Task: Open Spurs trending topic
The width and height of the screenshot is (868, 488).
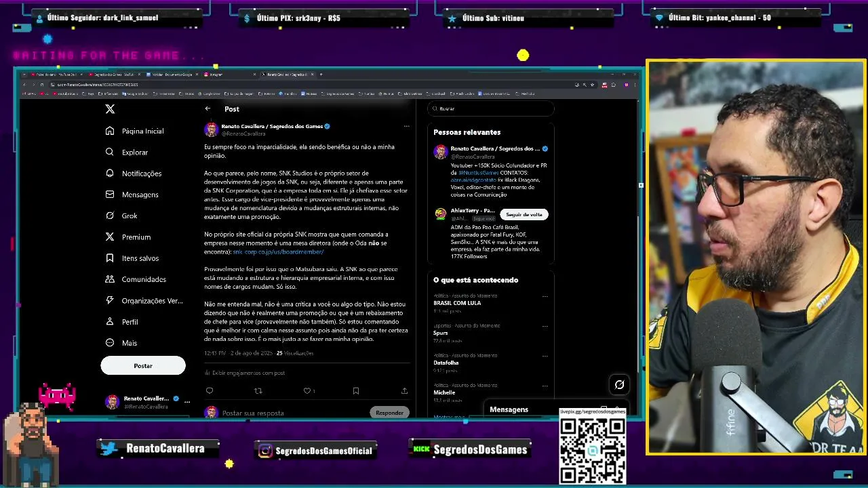Action: pos(441,333)
